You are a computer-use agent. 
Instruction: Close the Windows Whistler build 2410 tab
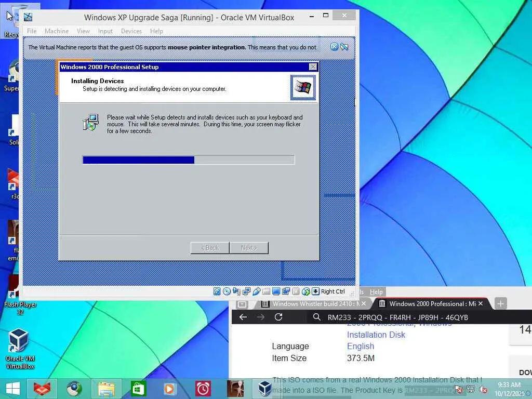(x=364, y=303)
